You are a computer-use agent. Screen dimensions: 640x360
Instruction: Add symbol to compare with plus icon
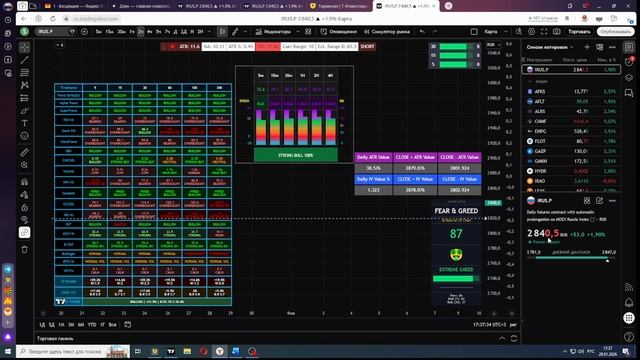[84, 31]
